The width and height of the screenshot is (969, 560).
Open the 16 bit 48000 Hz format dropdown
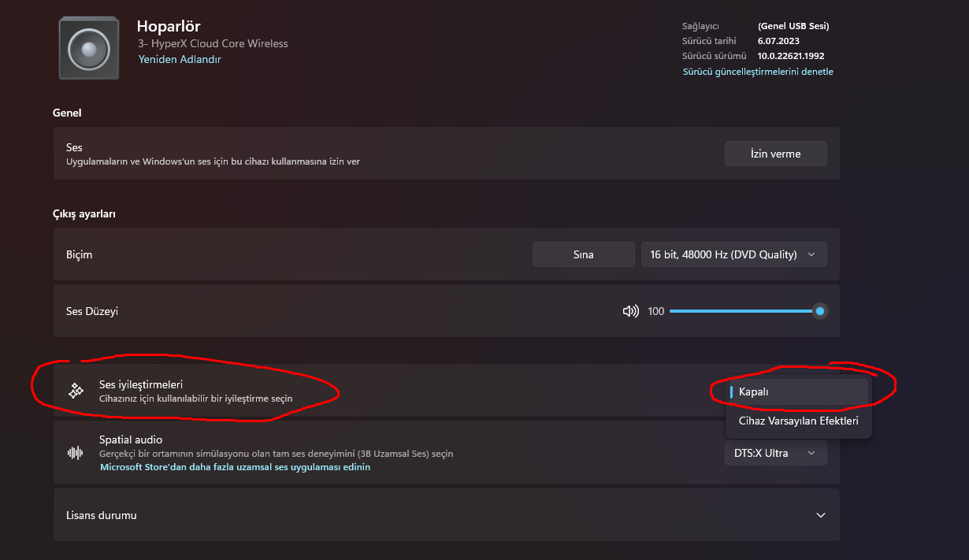(x=734, y=254)
